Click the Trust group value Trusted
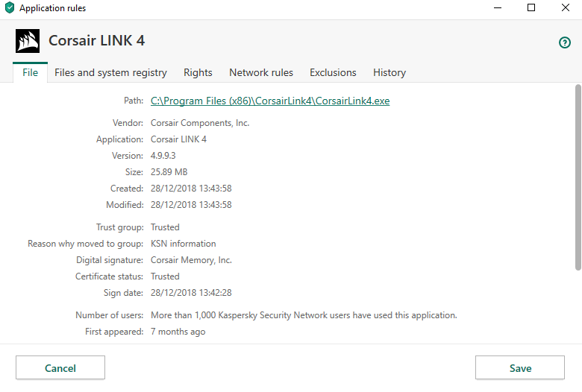 point(165,227)
